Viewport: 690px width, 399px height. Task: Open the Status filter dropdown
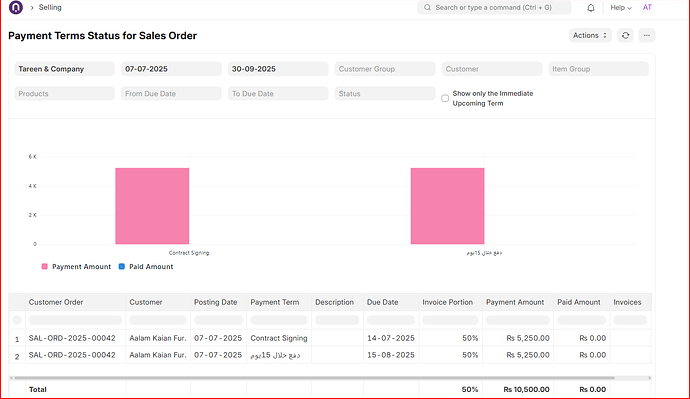pyautogui.click(x=385, y=94)
